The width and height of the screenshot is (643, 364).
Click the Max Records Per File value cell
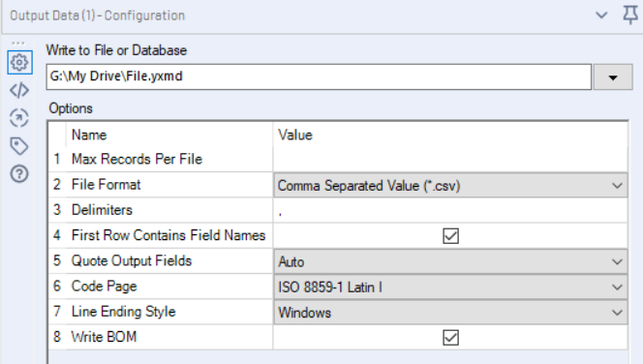[x=450, y=159]
